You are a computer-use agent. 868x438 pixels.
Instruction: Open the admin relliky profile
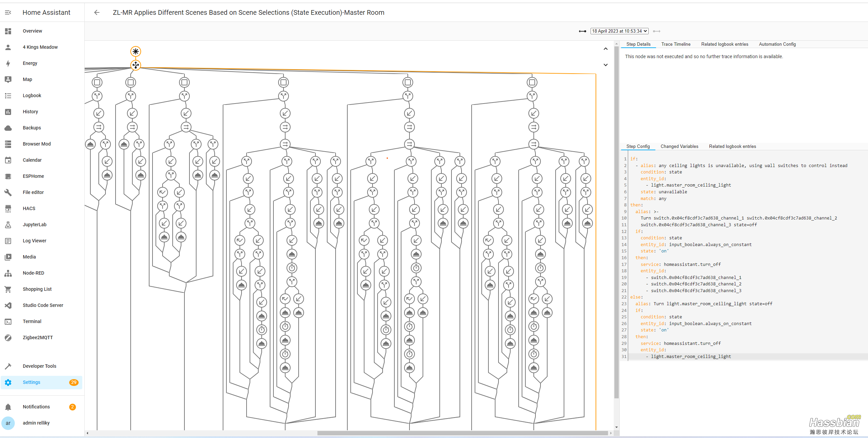click(x=41, y=423)
